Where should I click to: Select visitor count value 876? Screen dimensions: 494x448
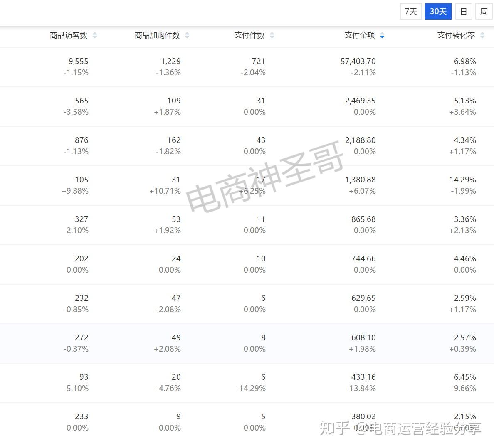(x=82, y=140)
